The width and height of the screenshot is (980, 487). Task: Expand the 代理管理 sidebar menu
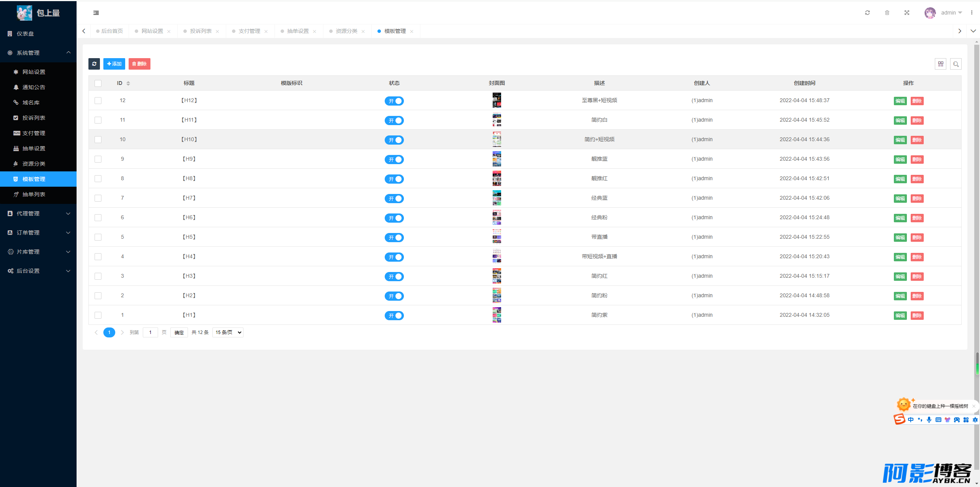pos(38,213)
